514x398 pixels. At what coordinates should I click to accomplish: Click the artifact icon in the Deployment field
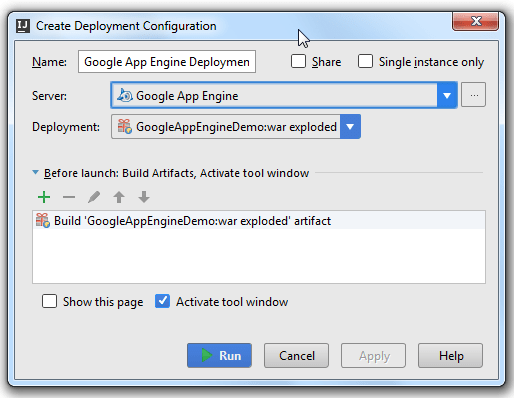125,126
